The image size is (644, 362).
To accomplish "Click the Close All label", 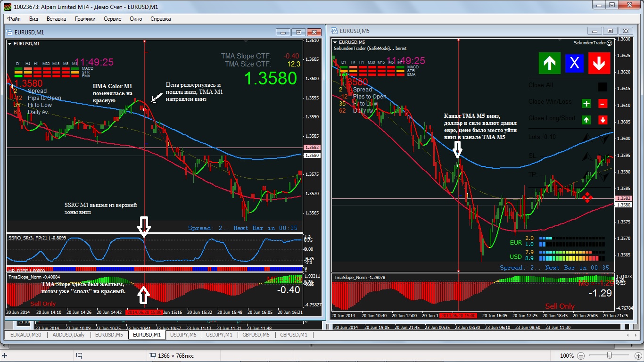I will tap(541, 85).
